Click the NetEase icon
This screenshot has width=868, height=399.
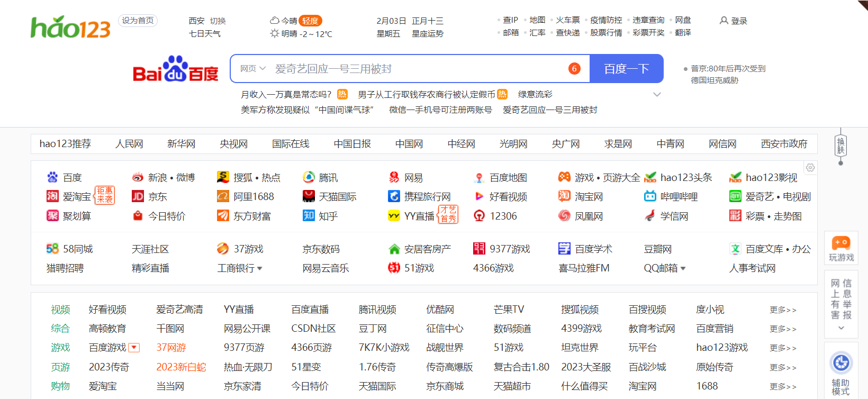pyautogui.click(x=394, y=177)
